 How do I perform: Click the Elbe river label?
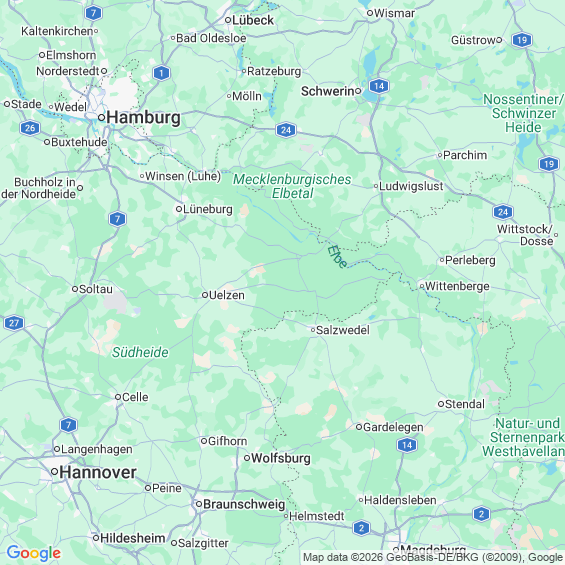338,257
